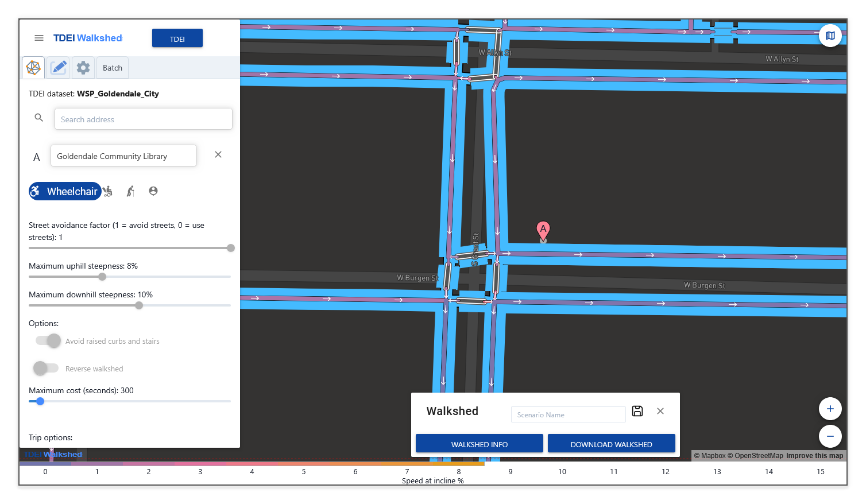Click the save scenario floppy icon
This screenshot has width=866, height=504.
[637, 411]
